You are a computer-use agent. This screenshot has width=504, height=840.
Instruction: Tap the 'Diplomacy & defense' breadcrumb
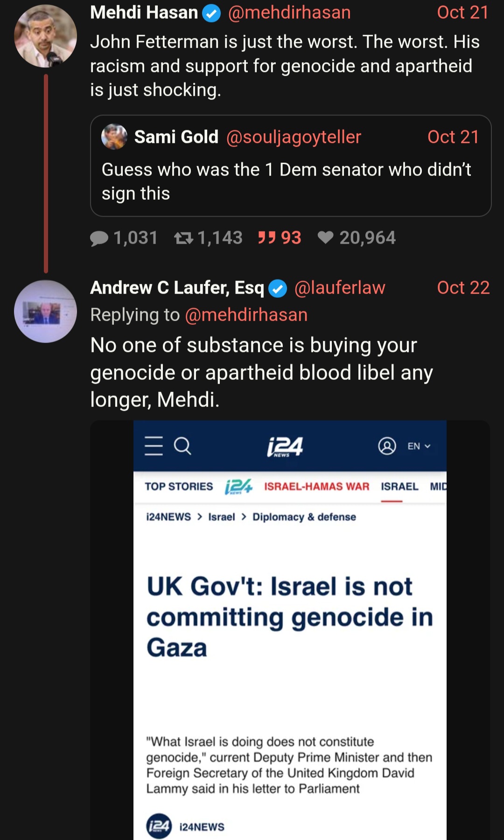(304, 517)
